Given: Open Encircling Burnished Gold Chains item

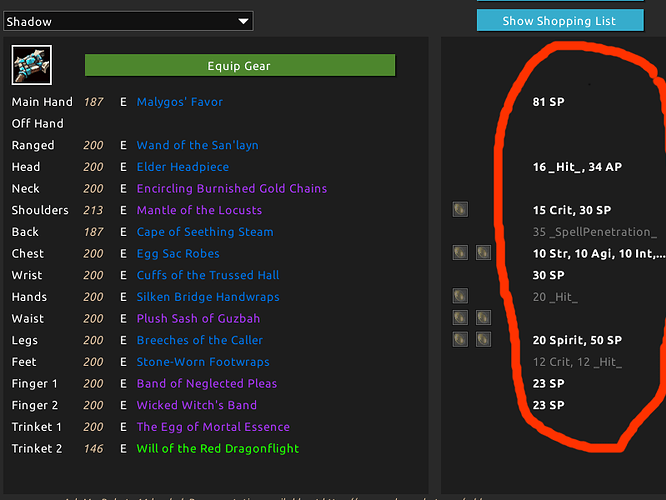Looking at the screenshot, I should click(232, 189).
